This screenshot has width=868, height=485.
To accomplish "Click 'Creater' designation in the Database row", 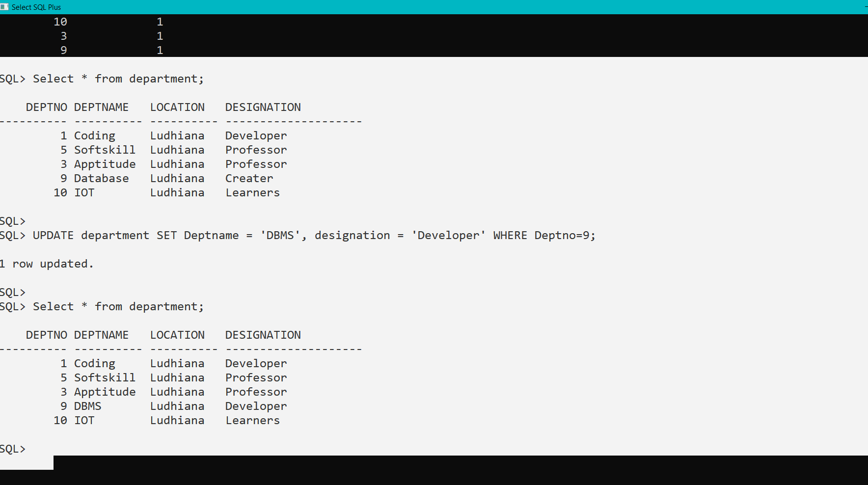I will point(249,178).
